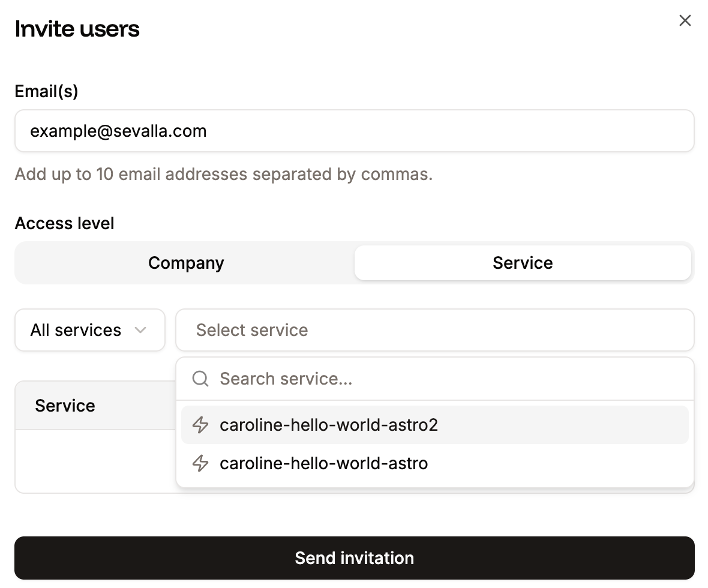
Task: Switch to the Service access level
Action: [x=523, y=263]
